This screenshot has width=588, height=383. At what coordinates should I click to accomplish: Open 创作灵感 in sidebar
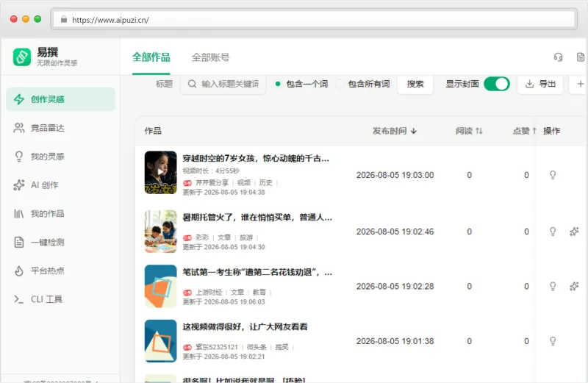[x=60, y=99]
